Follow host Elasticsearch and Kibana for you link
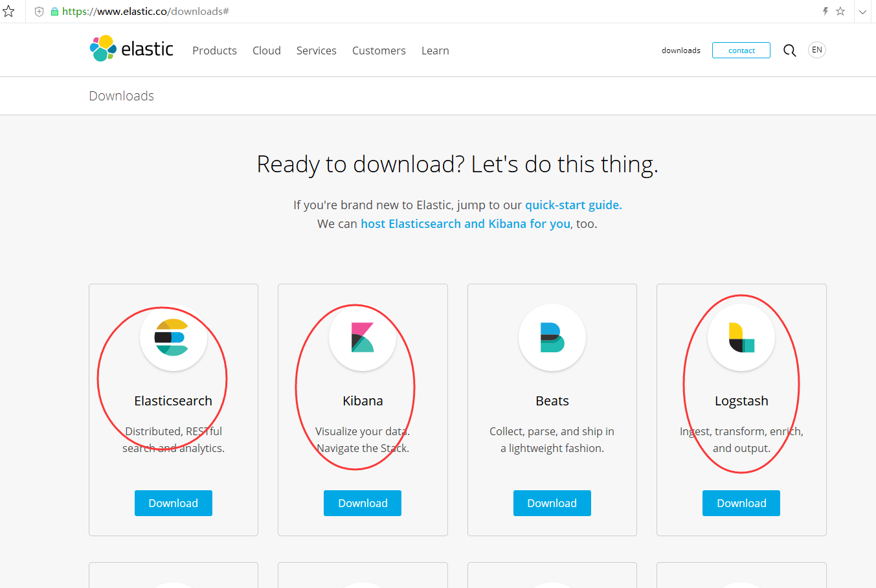This screenshot has height=588, width=876. coord(466,223)
